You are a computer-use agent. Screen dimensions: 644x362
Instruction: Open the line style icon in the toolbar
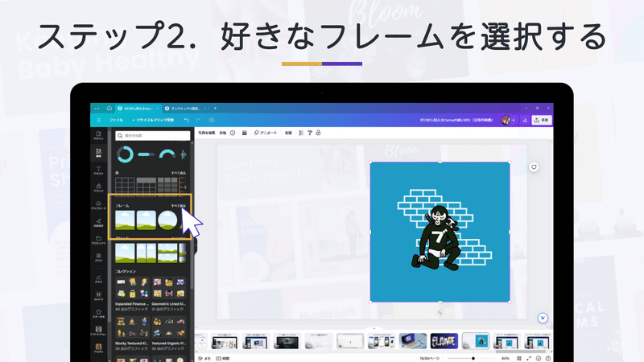point(245,133)
